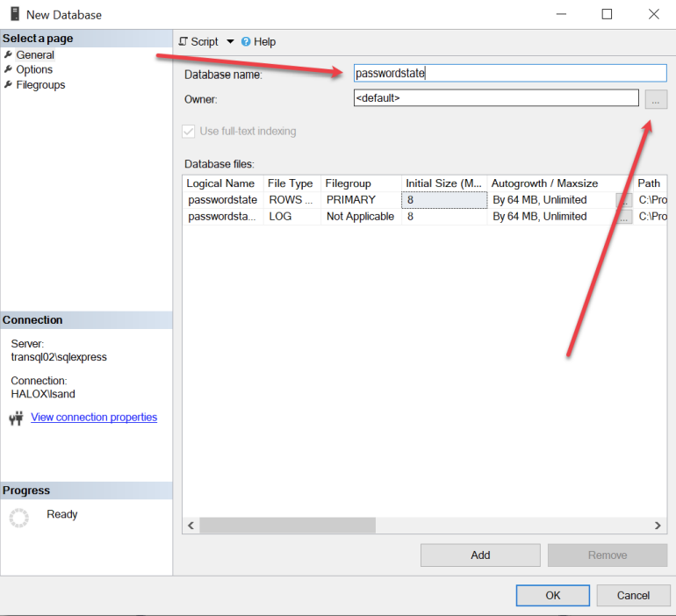The height and width of the screenshot is (616, 676).
Task: Click the New Database window icon
Action: (x=15, y=14)
